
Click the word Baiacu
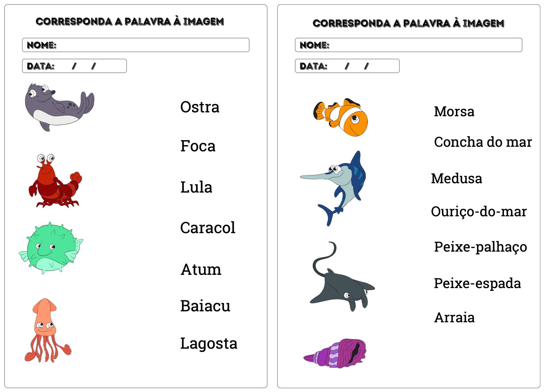(205, 306)
